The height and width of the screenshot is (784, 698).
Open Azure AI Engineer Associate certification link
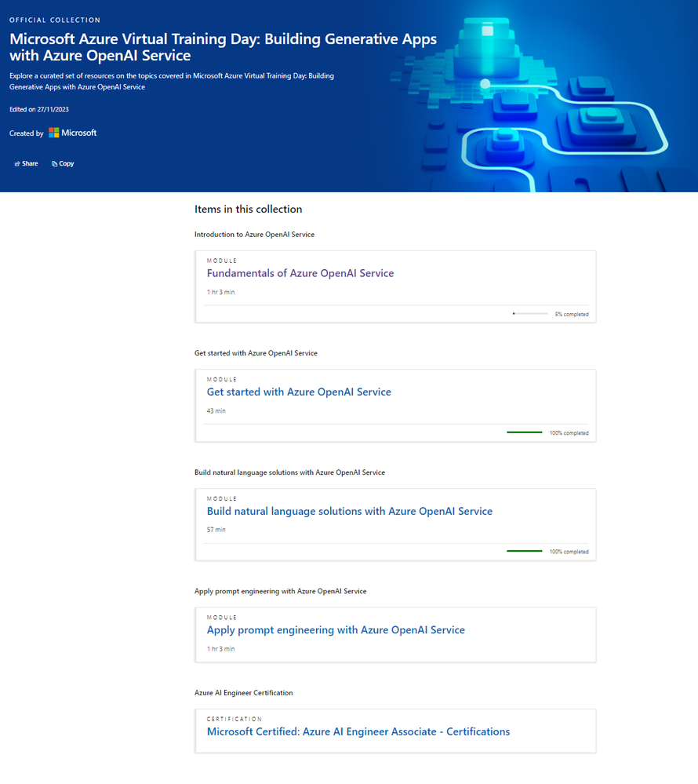coord(358,731)
